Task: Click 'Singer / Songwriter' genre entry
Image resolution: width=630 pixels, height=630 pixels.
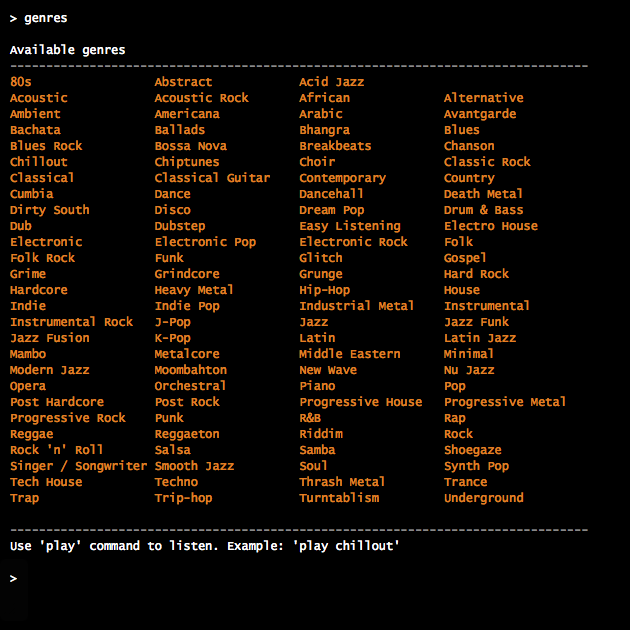Action: pos(78,466)
